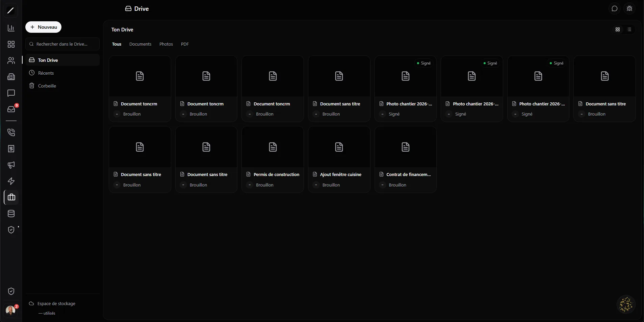
Task: Open the megaphone marketing sidebar icon
Action: 11,165
